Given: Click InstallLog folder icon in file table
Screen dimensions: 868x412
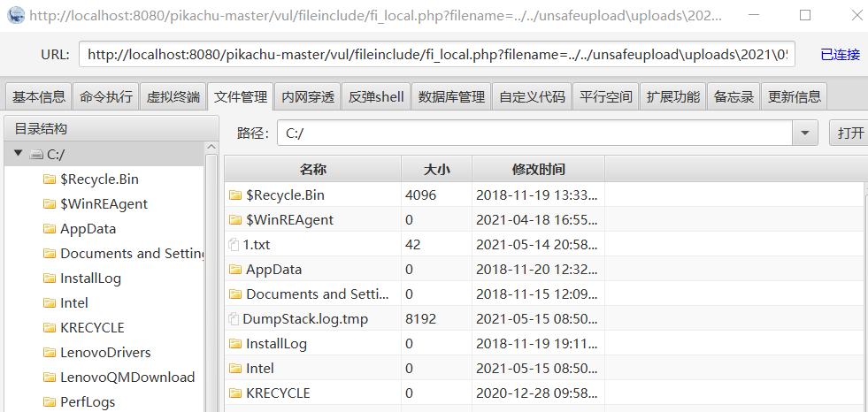Looking at the screenshot, I should (236, 343).
